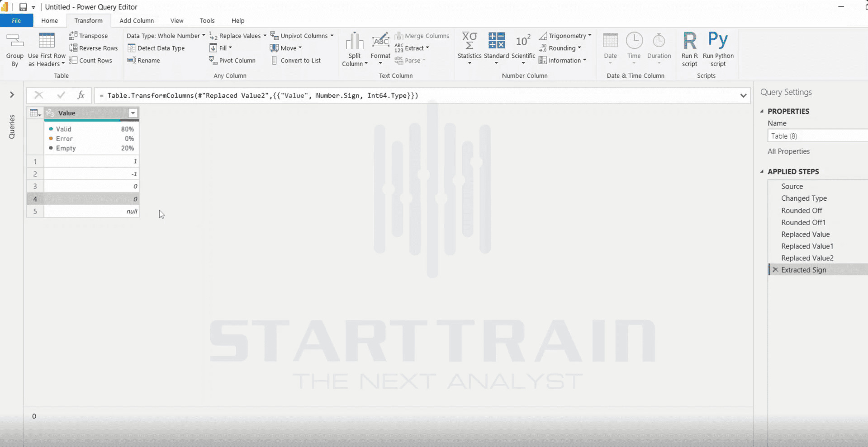Open Standard number operations
Screen dimensions: 868x447
coord(496,49)
